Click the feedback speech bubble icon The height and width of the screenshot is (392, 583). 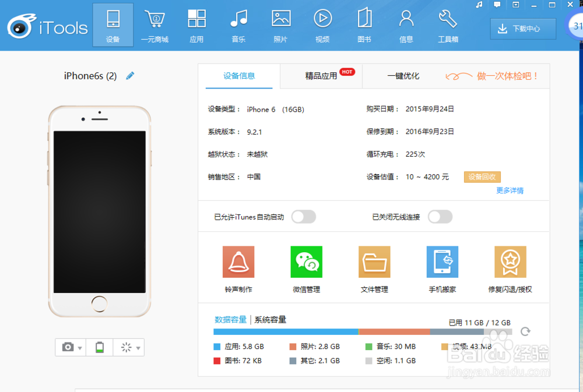(x=497, y=5)
